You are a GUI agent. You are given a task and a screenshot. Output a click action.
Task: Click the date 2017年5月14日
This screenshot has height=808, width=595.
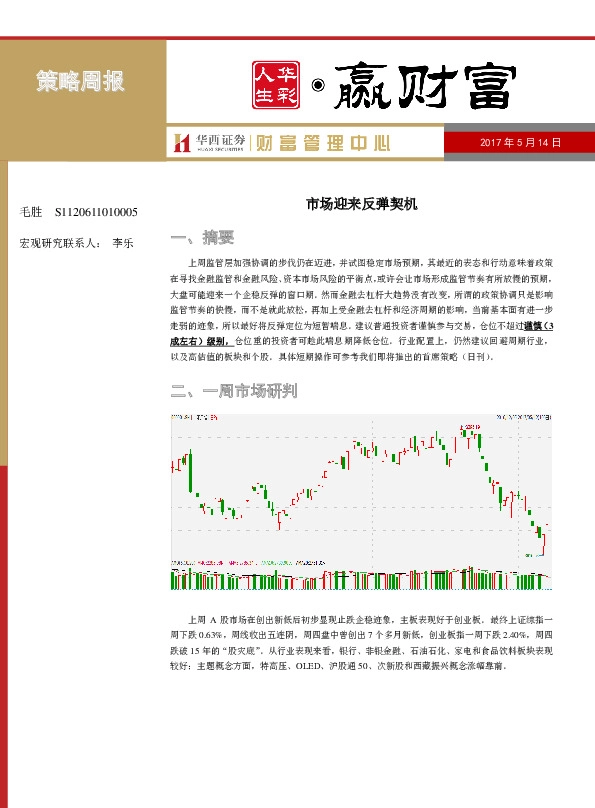(520, 143)
